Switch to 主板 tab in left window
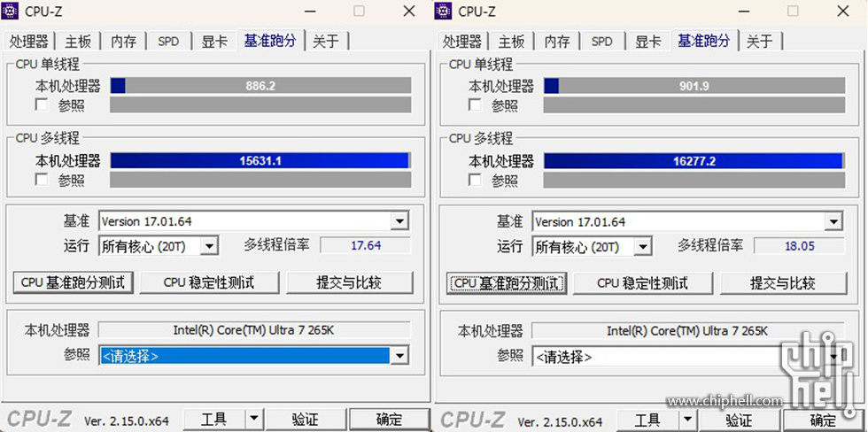The width and height of the screenshot is (868, 432). tap(78, 42)
